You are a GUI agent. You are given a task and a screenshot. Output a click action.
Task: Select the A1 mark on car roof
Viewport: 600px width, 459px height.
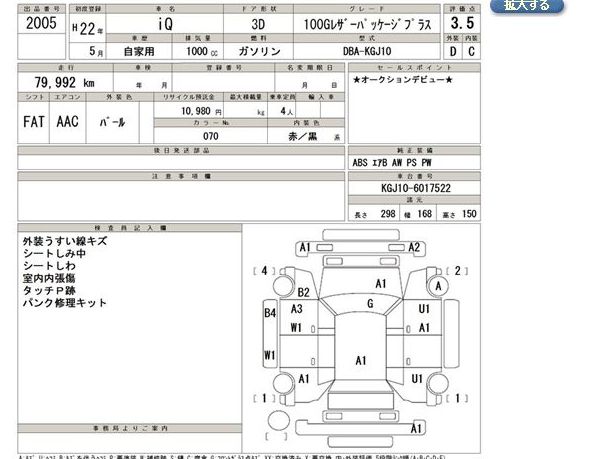[361, 360]
